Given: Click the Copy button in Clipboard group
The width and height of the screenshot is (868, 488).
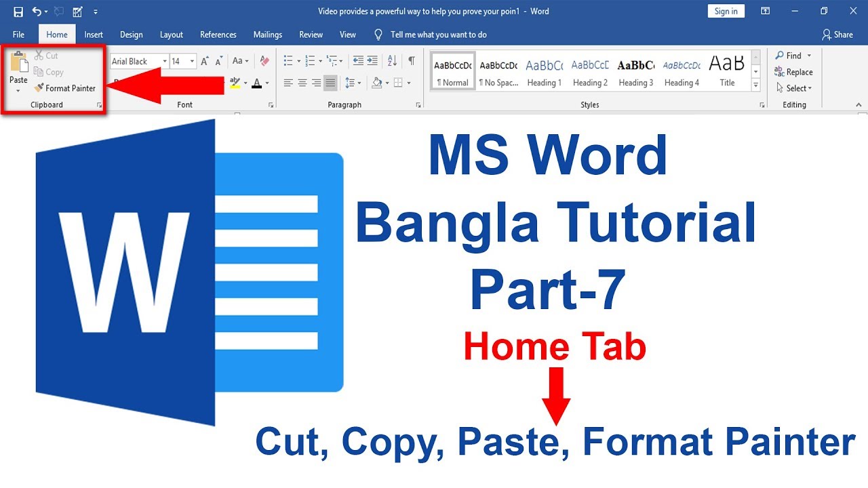Looking at the screenshot, I should (x=48, y=72).
